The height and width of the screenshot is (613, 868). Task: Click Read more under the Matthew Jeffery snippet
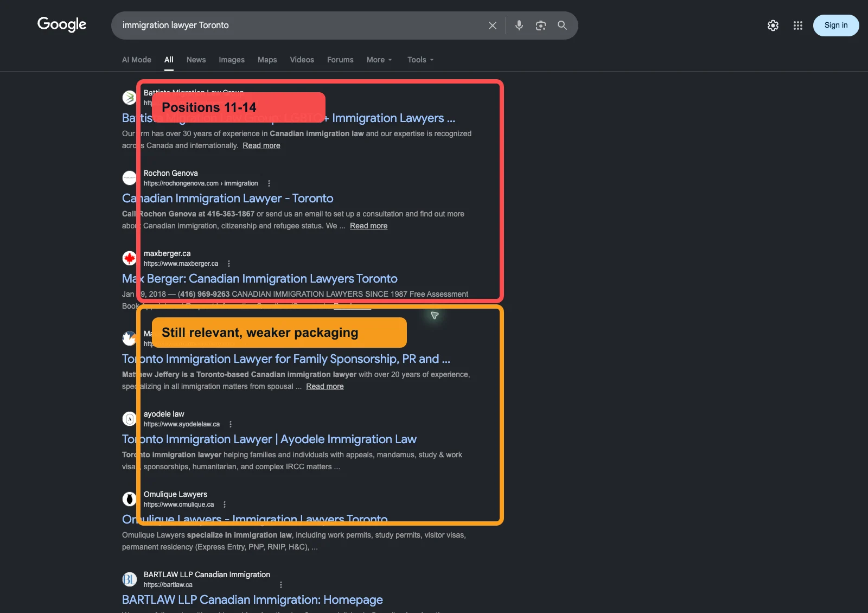325,386
